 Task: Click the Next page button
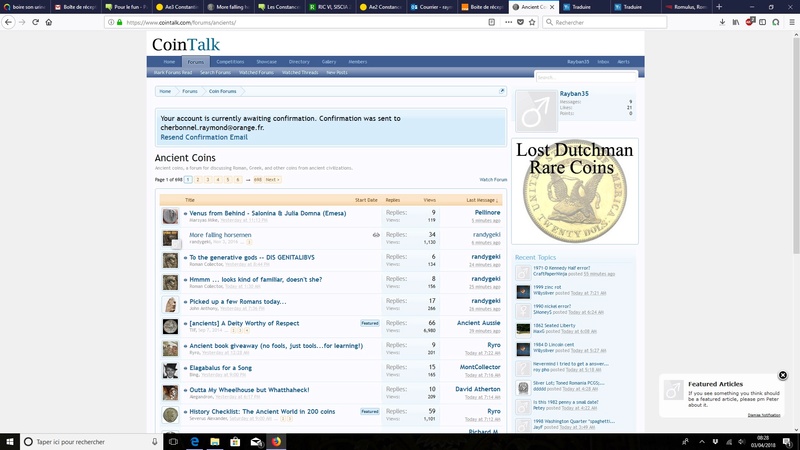point(272,180)
